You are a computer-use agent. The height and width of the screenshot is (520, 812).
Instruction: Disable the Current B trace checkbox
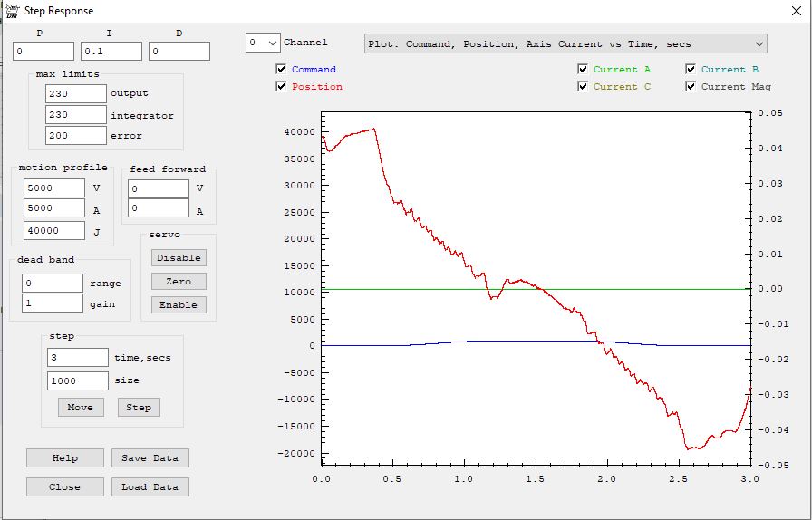point(691,70)
